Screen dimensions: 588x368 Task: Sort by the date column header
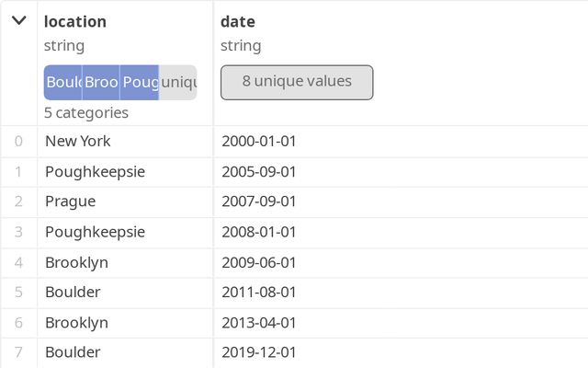click(238, 21)
